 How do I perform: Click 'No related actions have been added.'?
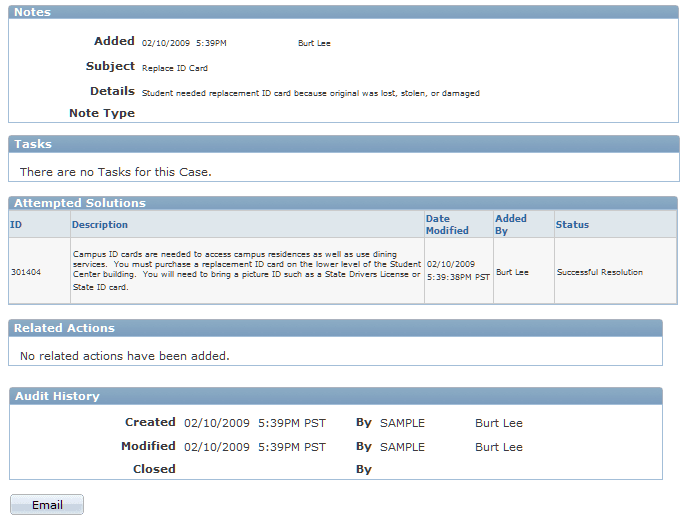(125, 356)
